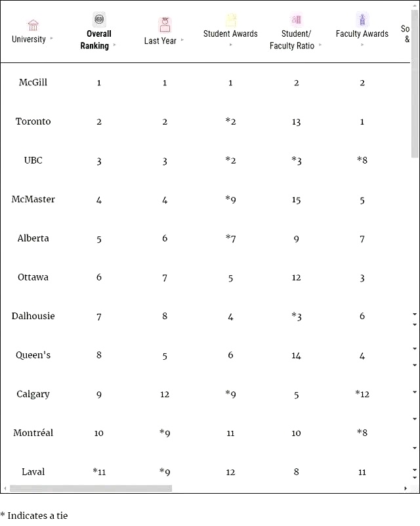
Task: Click the Student Awards column icon
Action: [x=230, y=20]
